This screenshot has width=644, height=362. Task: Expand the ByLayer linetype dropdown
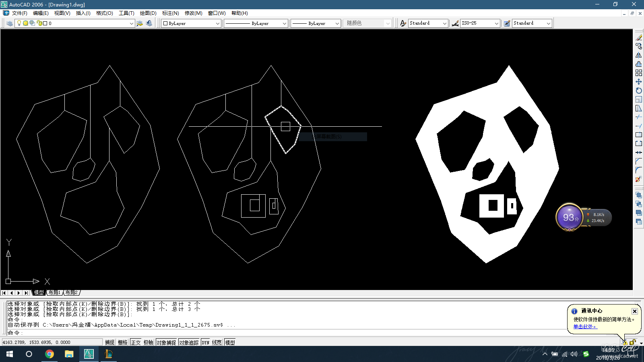pos(284,23)
